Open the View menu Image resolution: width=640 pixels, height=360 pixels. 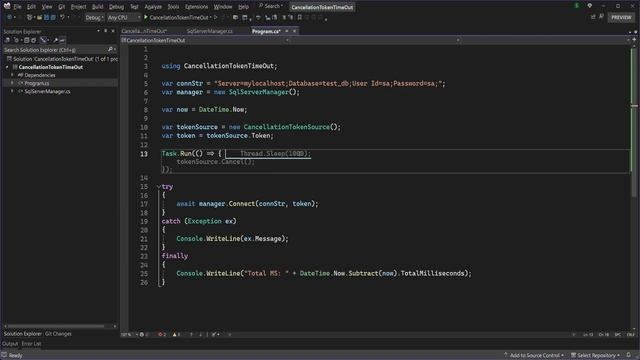point(47,7)
